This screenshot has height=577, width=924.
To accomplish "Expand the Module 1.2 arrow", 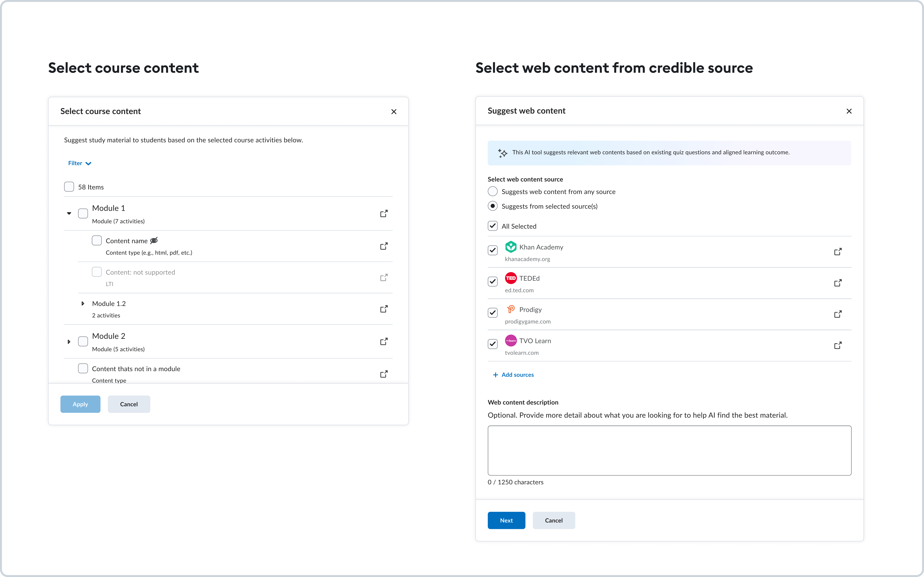I will point(83,304).
